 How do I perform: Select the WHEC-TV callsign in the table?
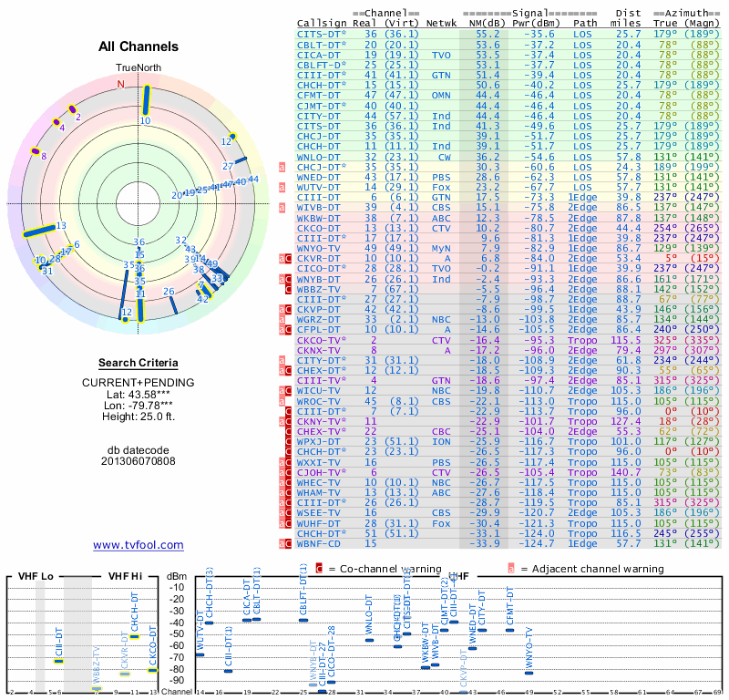[x=318, y=483]
